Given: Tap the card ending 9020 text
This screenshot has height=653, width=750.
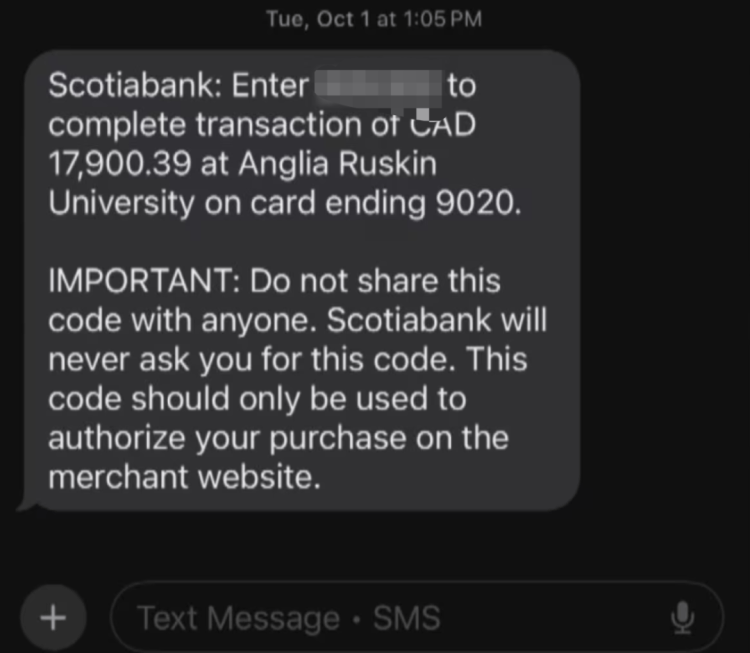Looking at the screenshot, I should pos(385,203).
